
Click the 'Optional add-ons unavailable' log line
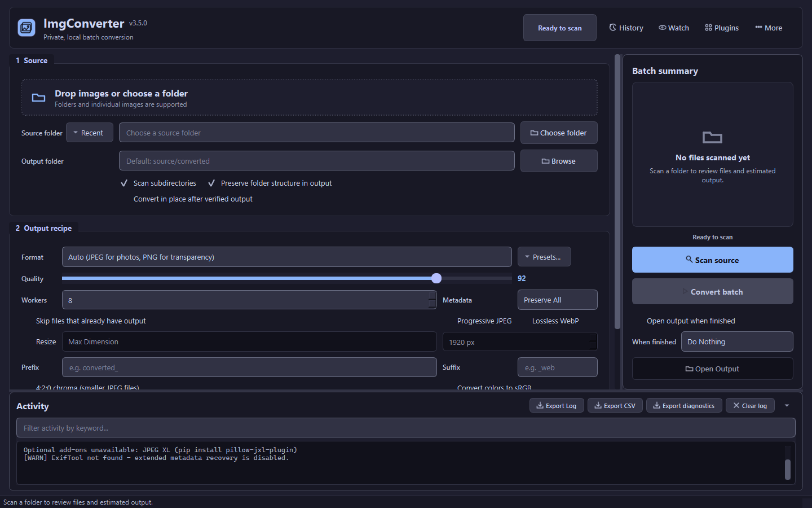point(160,450)
